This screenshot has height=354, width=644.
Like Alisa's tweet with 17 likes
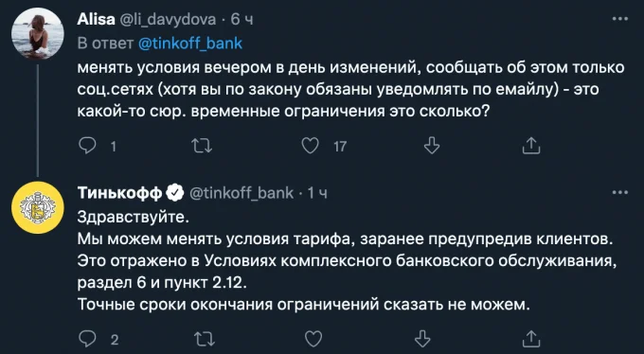(x=310, y=146)
